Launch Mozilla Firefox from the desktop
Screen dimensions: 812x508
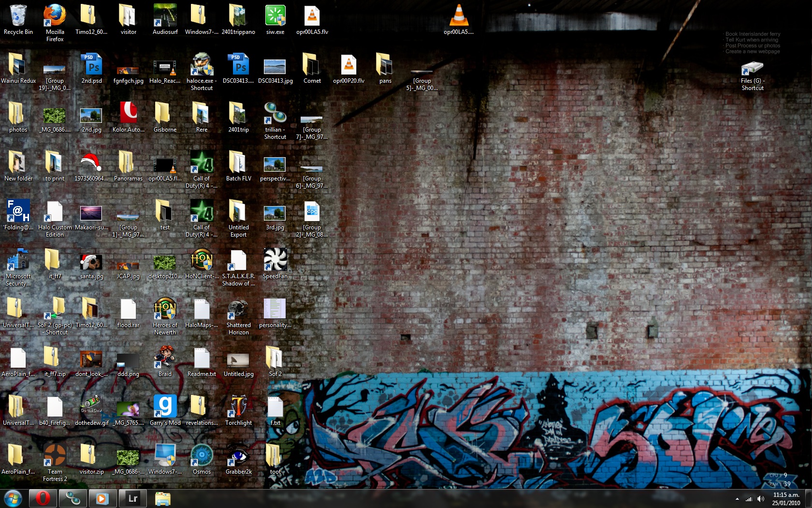click(55, 16)
